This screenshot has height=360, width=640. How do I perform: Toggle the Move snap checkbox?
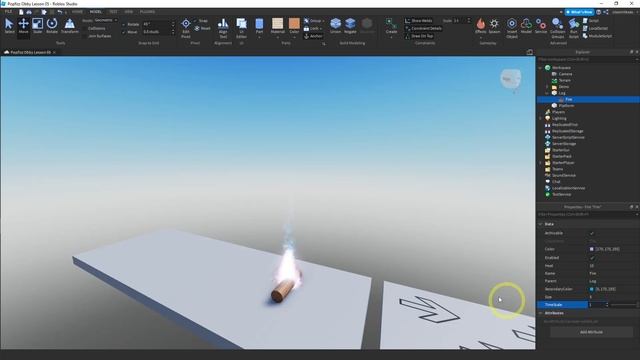pyautogui.click(x=124, y=32)
